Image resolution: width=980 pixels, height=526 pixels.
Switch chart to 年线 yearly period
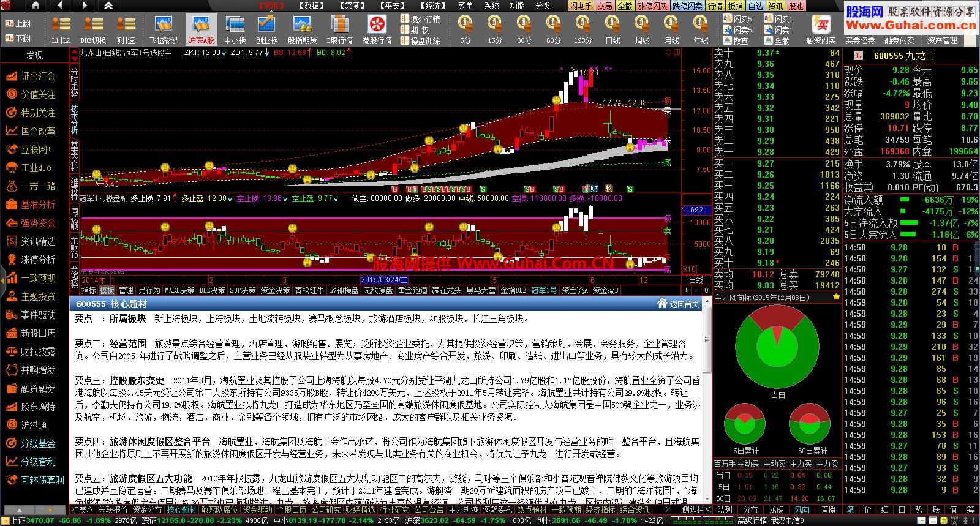[701, 29]
